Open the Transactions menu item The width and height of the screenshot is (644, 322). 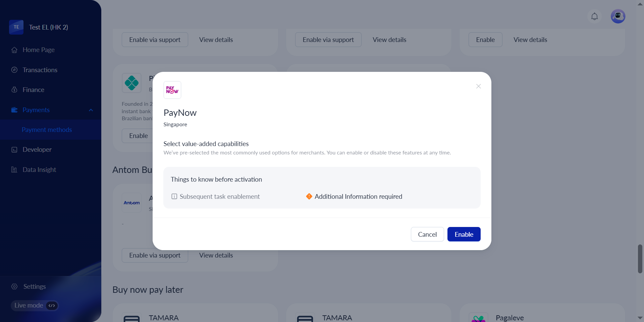tap(40, 70)
